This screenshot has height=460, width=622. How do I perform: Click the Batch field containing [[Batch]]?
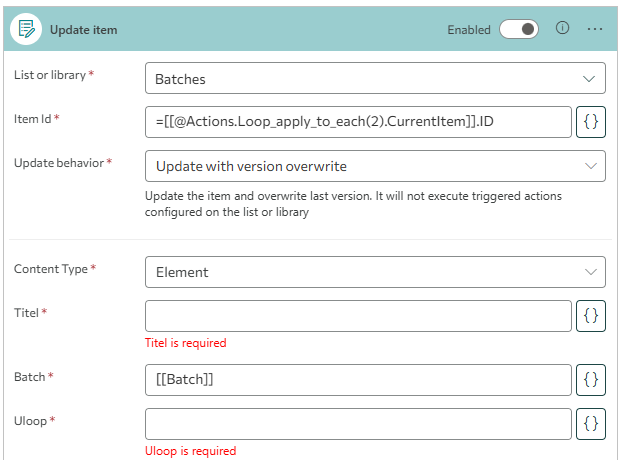[358, 379]
